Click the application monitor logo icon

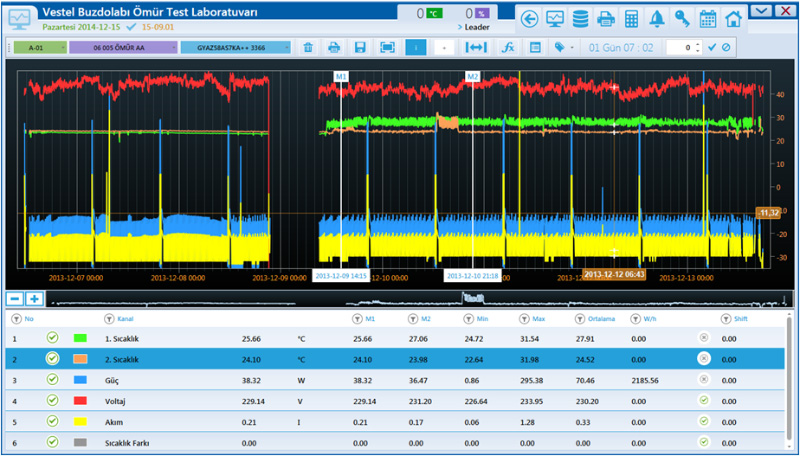pos(20,19)
